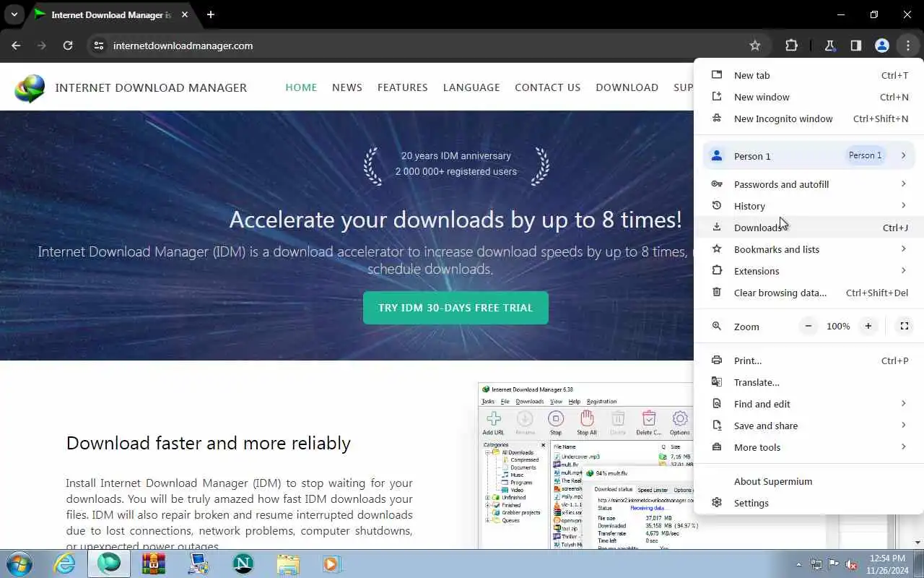
Task: Open the LANGUAGE navigation link
Action: 471,87
